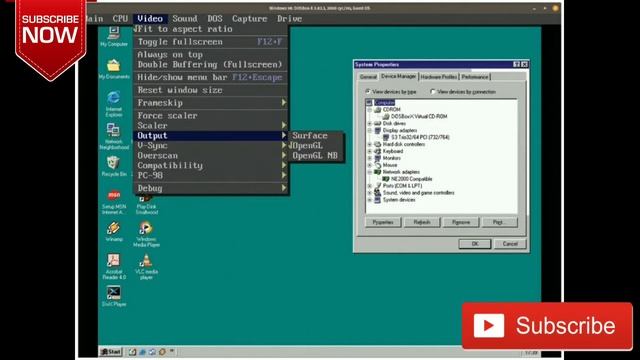Open the PC-98 submenu

point(211,175)
